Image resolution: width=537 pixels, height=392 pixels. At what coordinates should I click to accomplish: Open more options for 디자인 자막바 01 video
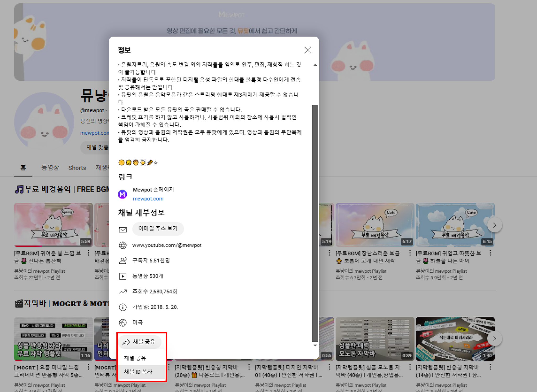click(329, 367)
